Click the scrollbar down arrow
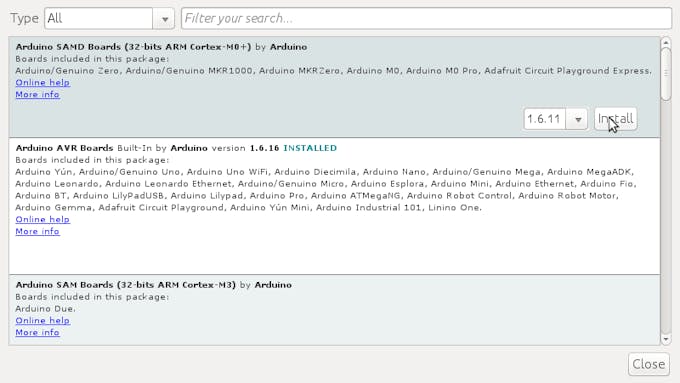Image resolution: width=680 pixels, height=383 pixels. pyautogui.click(x=666, y=339)
